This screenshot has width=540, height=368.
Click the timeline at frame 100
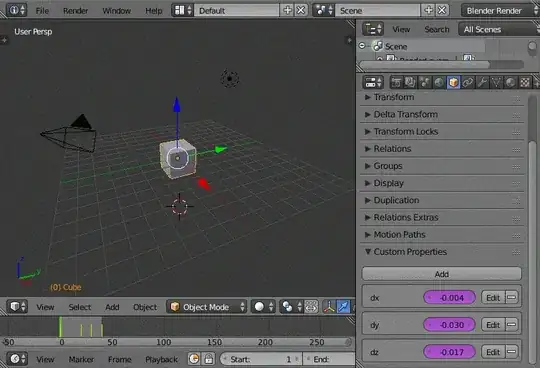[164, 327]
